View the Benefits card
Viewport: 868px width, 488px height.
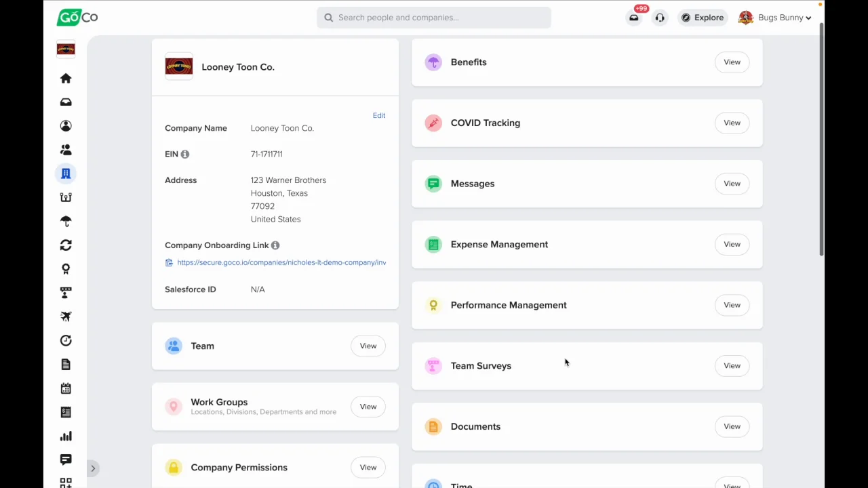(732, 62)
